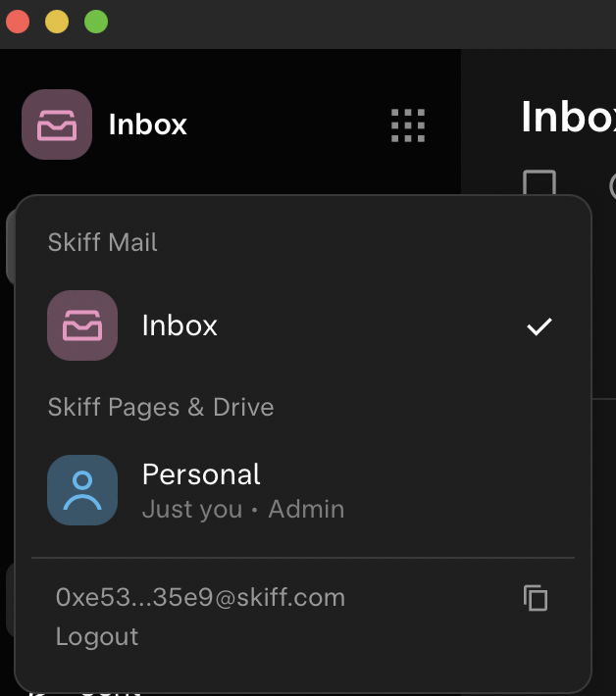Click the Just you · Admin subtitle

[x=243, y=509]
